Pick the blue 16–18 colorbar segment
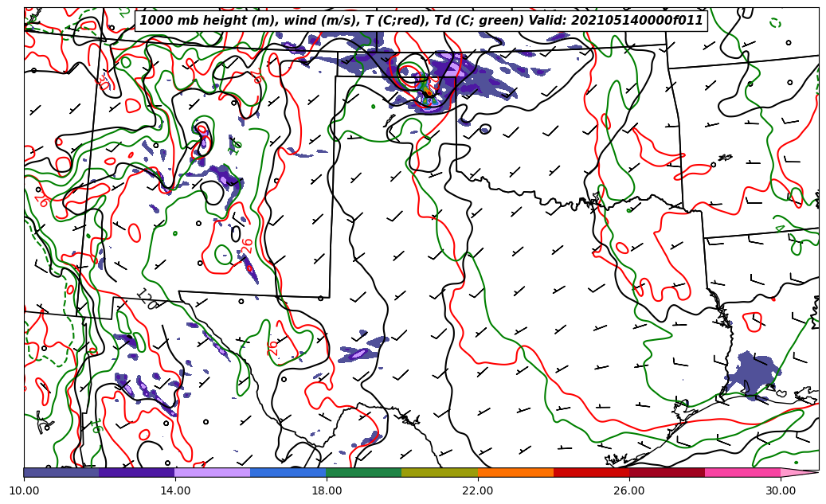The image size is (826, 504). pyautogui.click(x=288, y=472)
